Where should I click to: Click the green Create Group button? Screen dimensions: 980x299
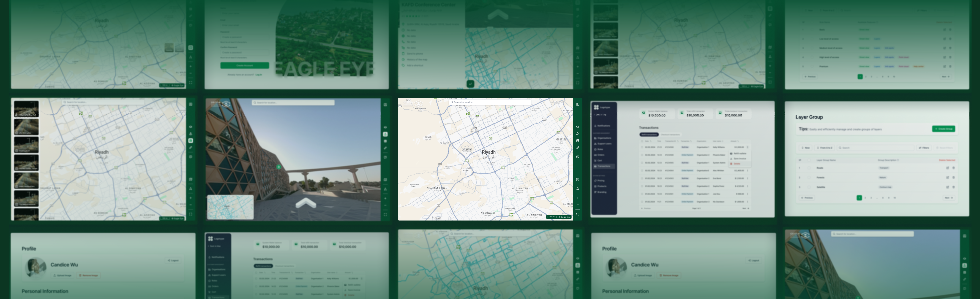[x=944, y=129]
